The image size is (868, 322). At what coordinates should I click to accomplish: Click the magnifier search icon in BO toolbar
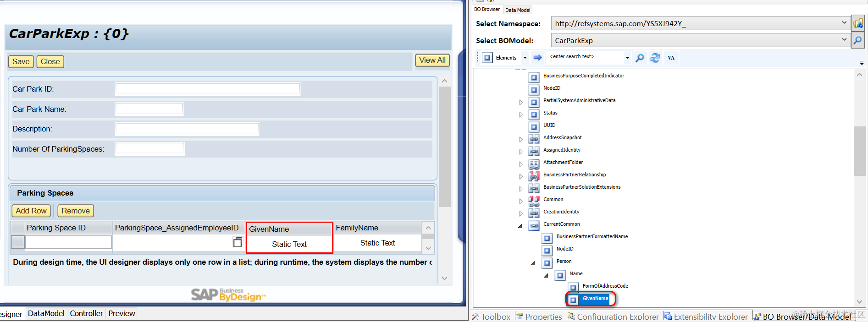[640, 58]
